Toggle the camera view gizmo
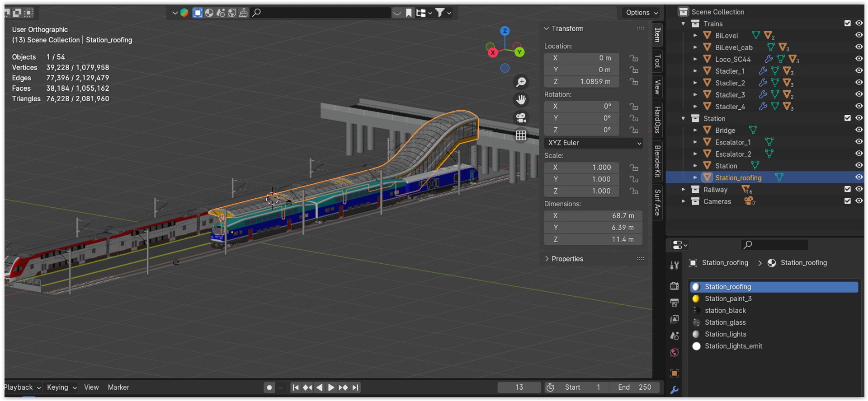868x401 pixels. coord(521,117)
